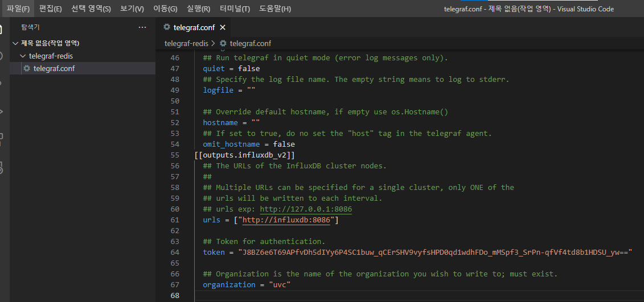Close the telegraf.conf editor tab
The height and width of the screenshot is (302, 644).
click(223, 27)
